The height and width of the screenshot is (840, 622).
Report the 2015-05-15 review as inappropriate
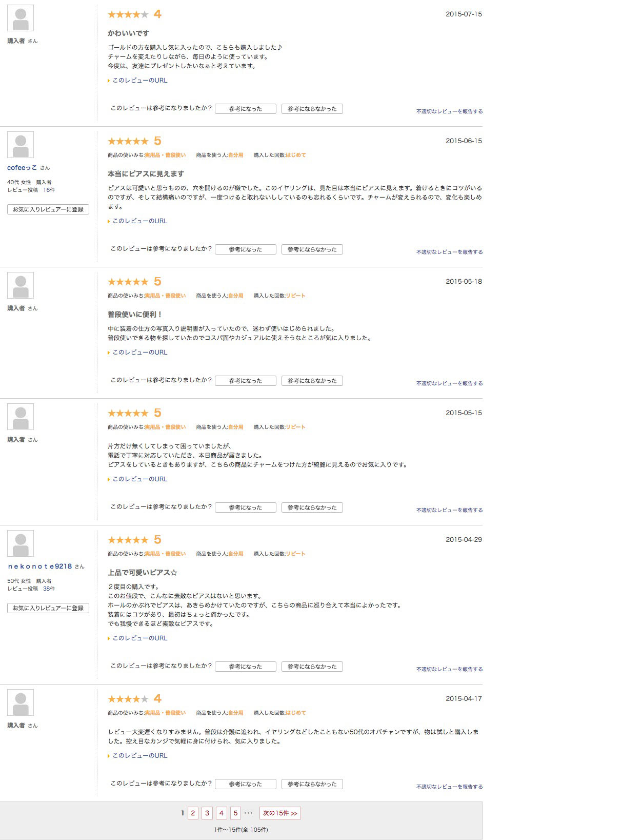coord(449,510)
